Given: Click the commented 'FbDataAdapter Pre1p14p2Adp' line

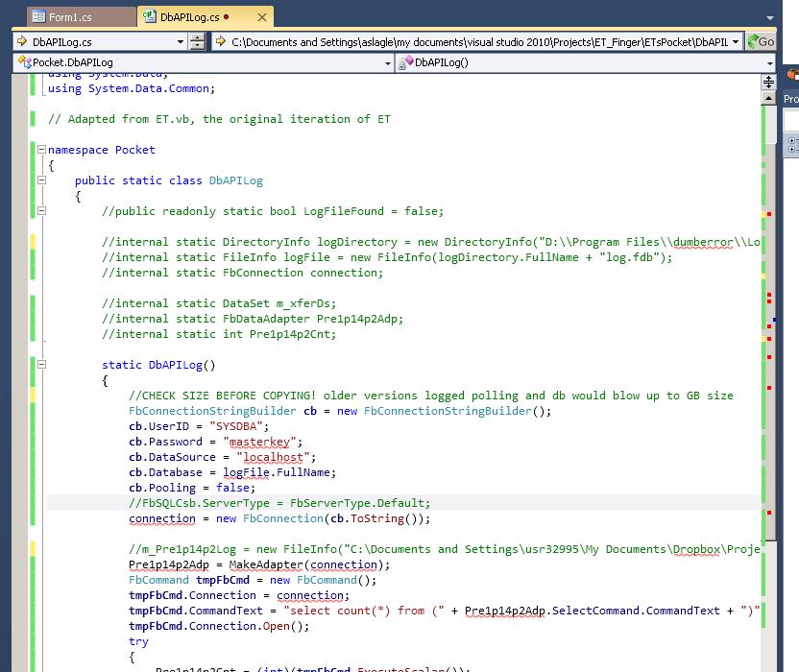Looking at the screenshot, I should (253, 319).
